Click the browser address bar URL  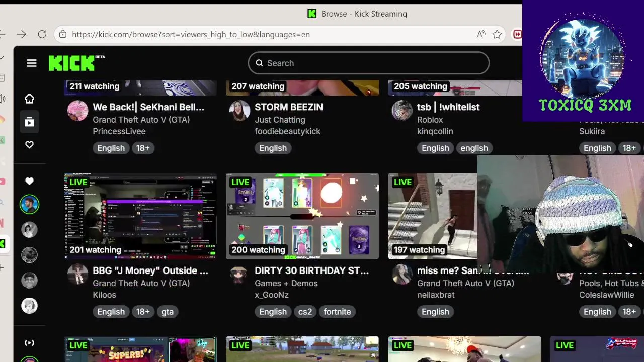pos(191,34)
